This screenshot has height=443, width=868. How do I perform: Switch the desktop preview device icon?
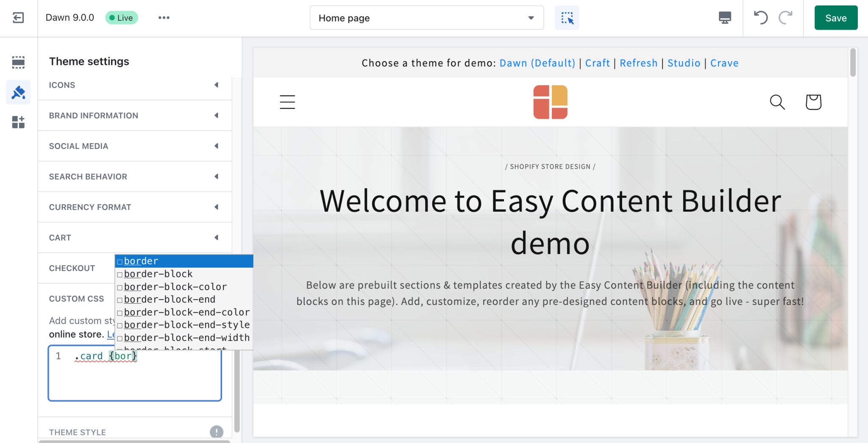(725, 18)
